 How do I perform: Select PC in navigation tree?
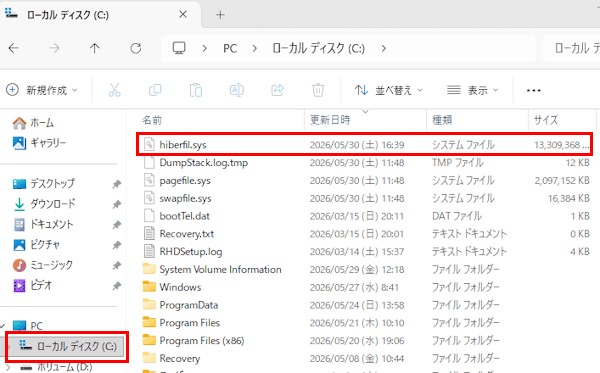(28, 326)
